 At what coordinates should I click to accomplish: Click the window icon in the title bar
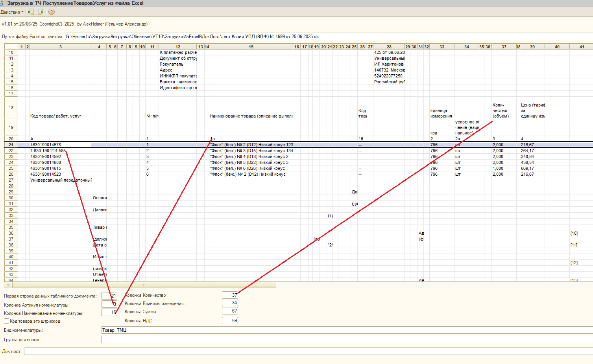click(3, 3)
